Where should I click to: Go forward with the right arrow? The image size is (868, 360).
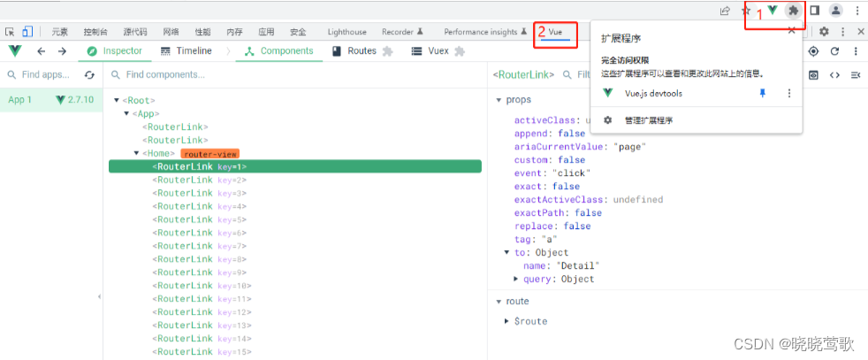pyautogui.click(x=62, y=51)
